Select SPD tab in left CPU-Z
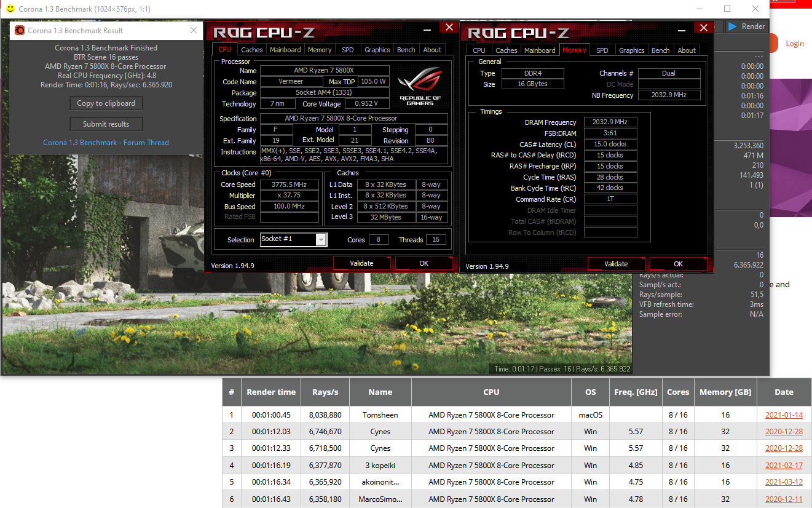 (348, 50)
